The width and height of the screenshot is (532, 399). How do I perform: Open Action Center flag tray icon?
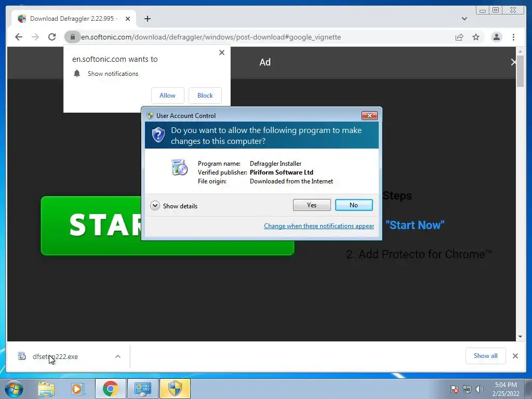[455, 389]
